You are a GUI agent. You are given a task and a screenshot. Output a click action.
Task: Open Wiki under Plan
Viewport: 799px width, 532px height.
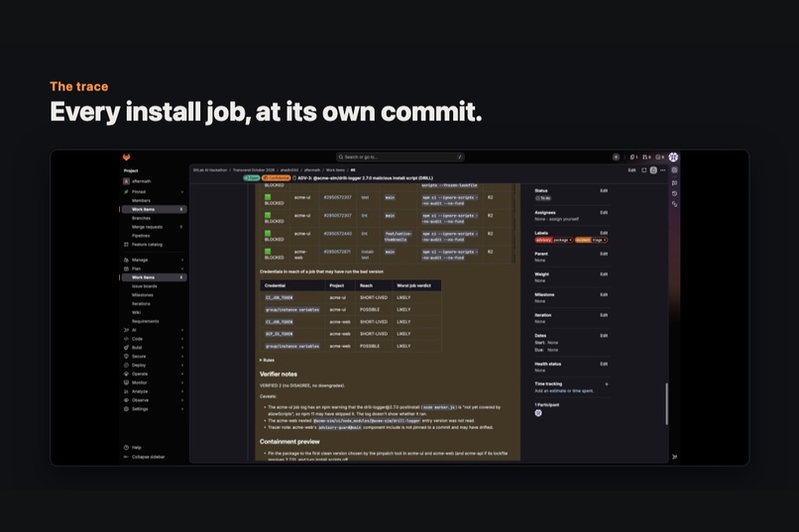tap(136, 312)
